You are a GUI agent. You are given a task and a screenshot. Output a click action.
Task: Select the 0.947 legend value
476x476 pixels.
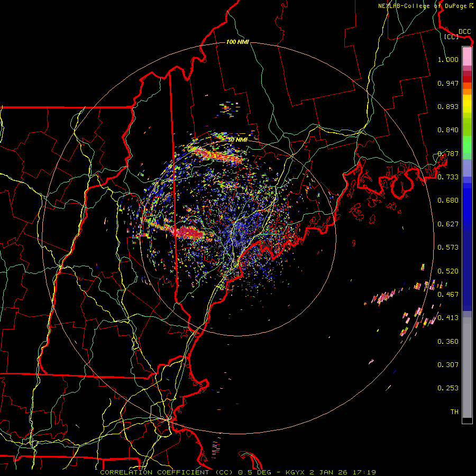[448, 83]
